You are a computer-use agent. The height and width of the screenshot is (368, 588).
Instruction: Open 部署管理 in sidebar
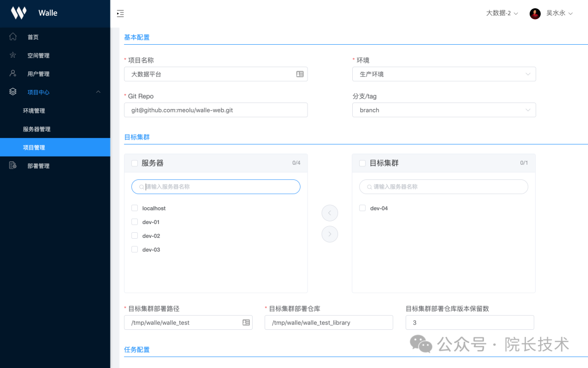55,166
